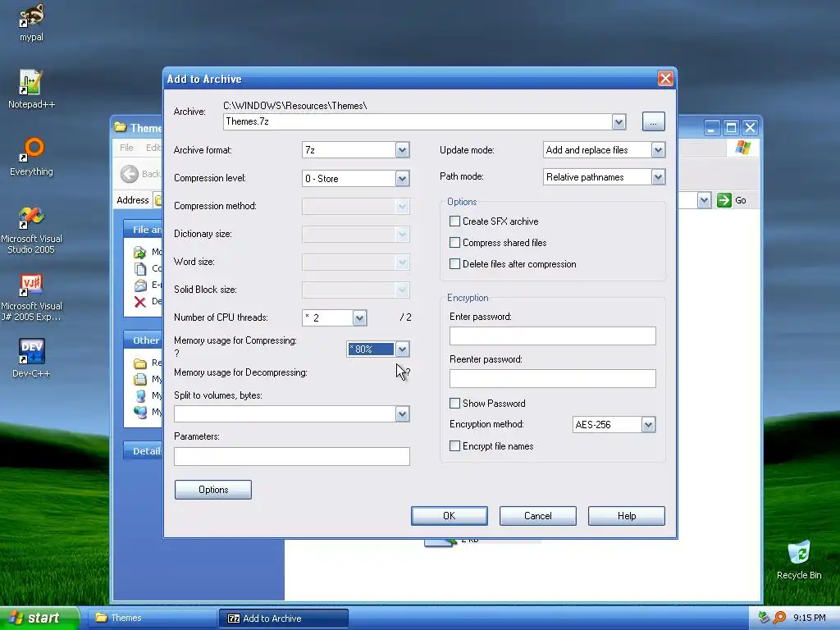Open the memory usage 80% dropdown
Image resolution: width=840 pixels, height=630 pixels.
tap(402, 349)
